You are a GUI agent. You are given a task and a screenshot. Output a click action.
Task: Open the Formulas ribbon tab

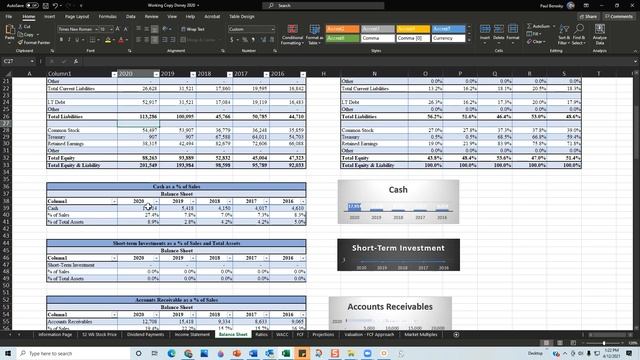click(107, 17)
